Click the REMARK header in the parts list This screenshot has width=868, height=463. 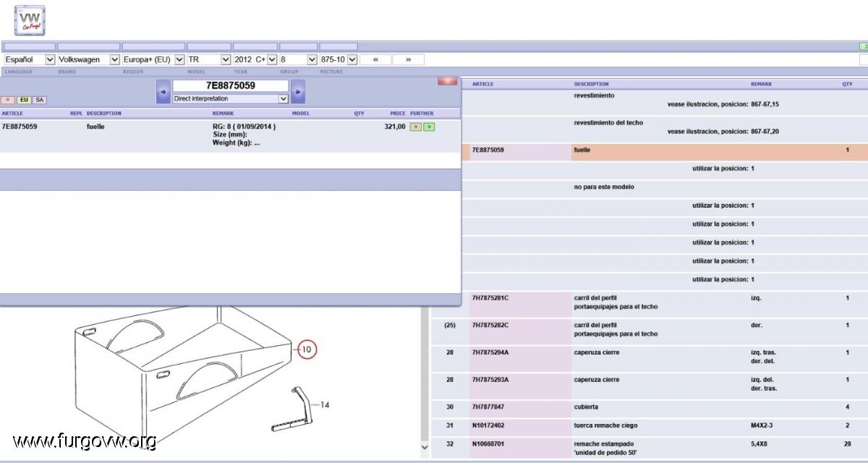coord(761,84)
